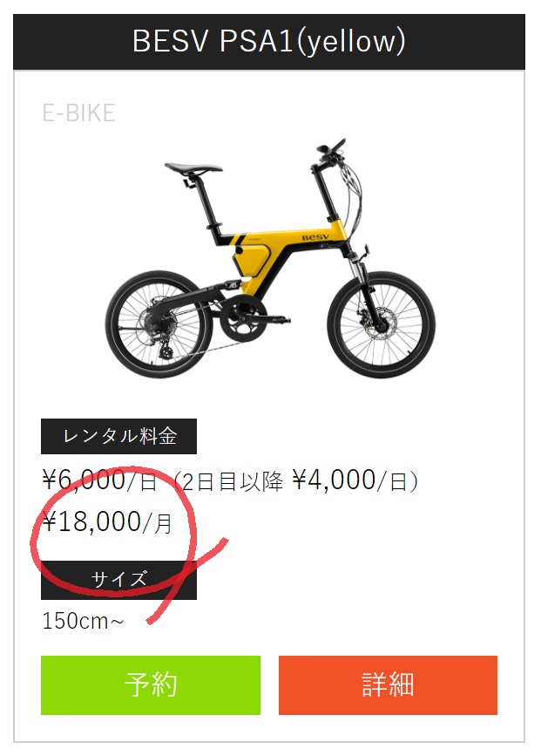Click the サイズ label
541x756 pixels.
[119, 580]
